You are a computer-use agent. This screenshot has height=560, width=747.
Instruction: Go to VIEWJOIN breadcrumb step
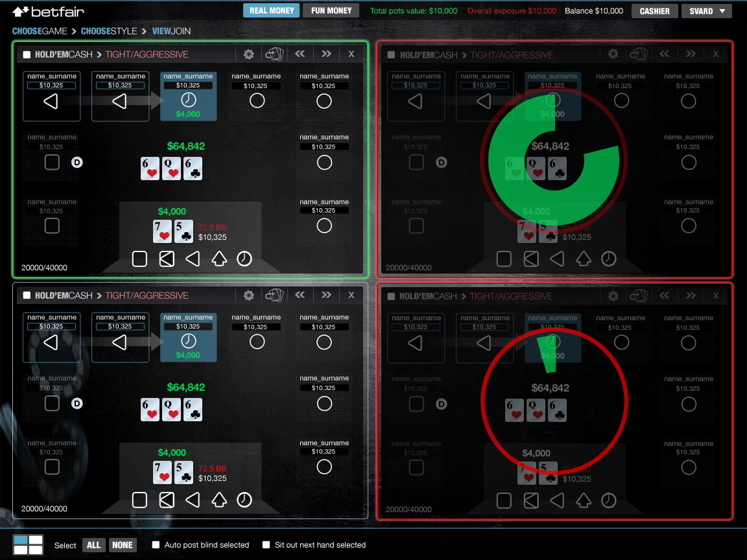[171, 31]
